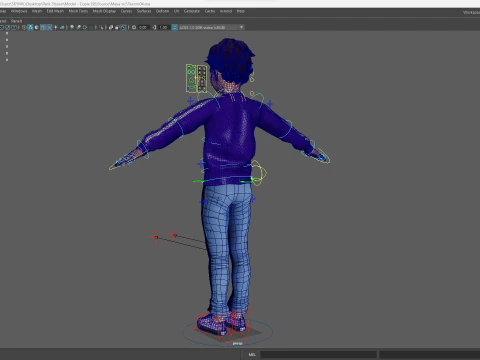Click the exposure value field 0.00
480x360 pixels.
pyautogui.click(x=143, y=27)
